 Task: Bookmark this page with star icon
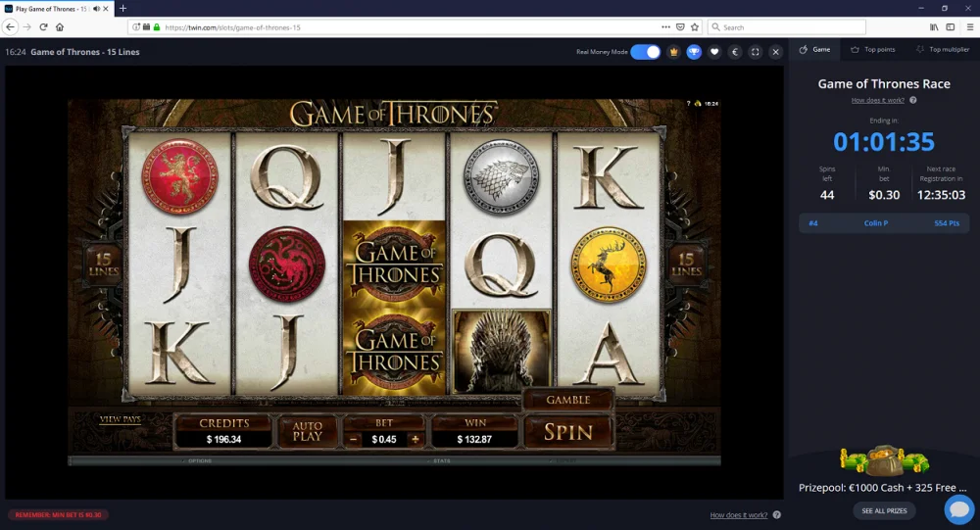tap(695, 26)
